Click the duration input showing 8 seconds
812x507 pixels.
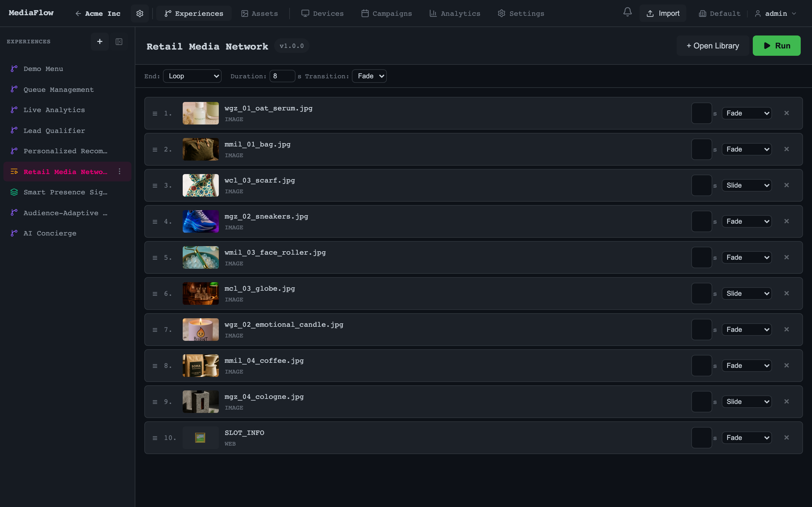click(282, 76)
